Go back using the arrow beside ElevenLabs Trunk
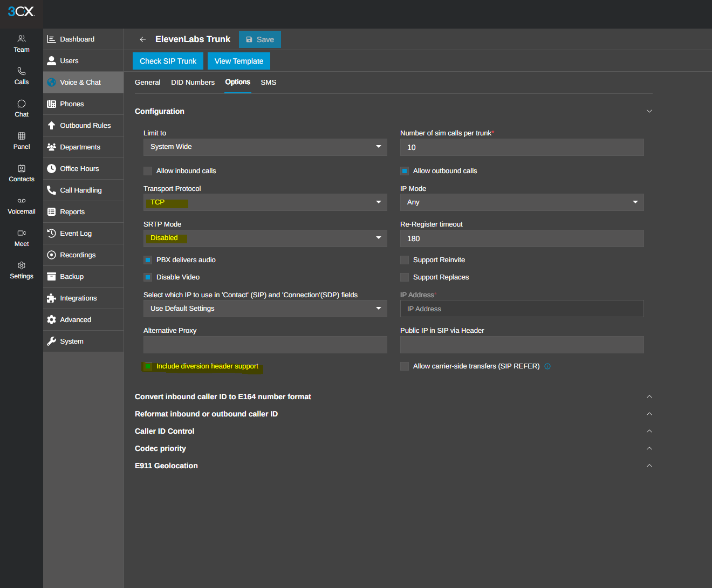712x588 pixels. (142, 39)
